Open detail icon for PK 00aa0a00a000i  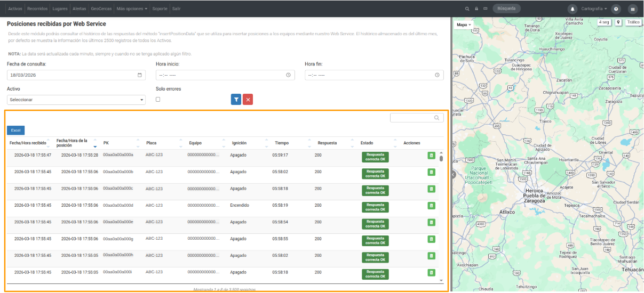tap(431, 273)
